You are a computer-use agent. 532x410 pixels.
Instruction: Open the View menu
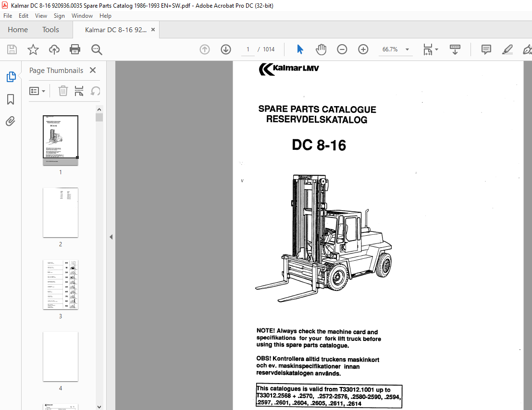[41, 15]
